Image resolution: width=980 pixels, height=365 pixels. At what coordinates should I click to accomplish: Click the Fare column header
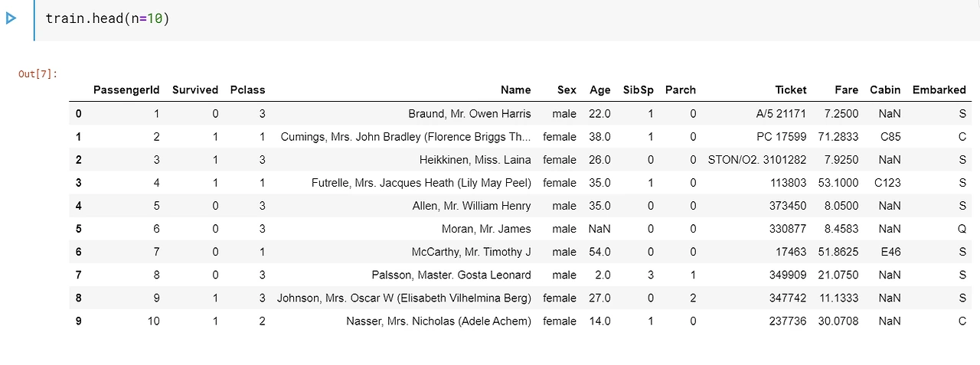846,90
